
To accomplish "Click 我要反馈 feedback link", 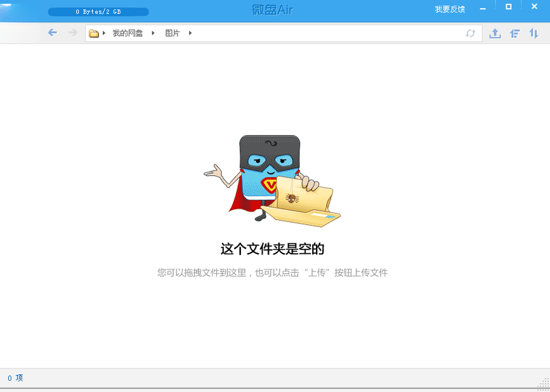I will pyautogui.click(x=450, y=10).
